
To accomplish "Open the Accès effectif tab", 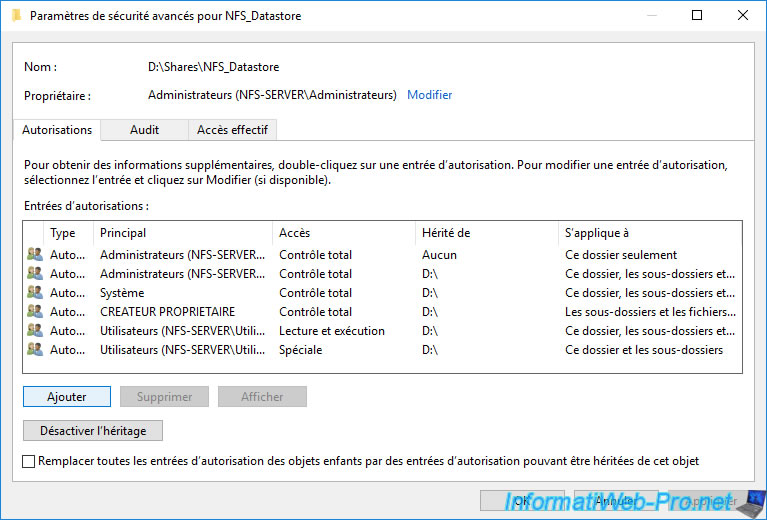I will click(232, 130).
